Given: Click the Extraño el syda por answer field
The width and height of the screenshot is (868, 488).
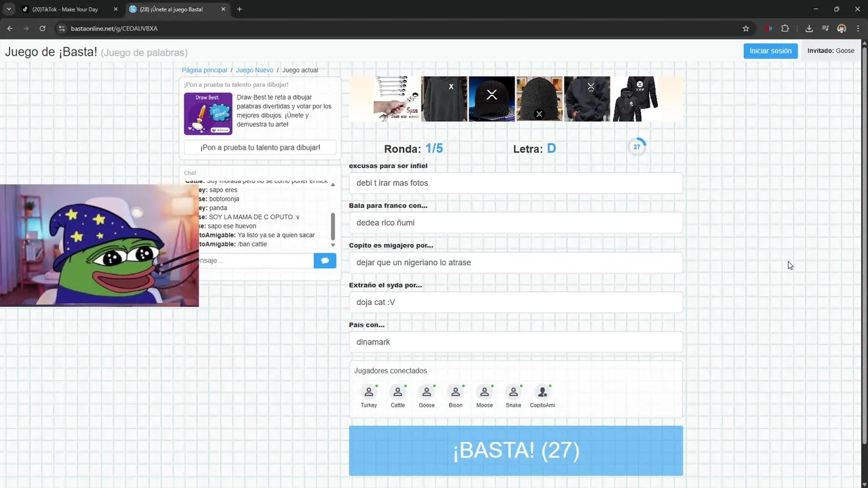Looking at the screenshot, I should 515,302.
